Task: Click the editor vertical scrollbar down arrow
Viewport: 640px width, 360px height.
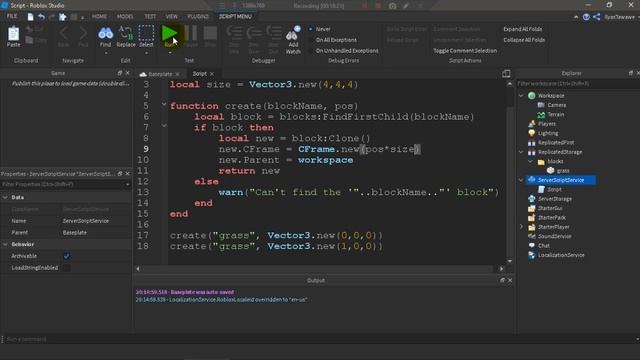Action: (x=510, y=261)
